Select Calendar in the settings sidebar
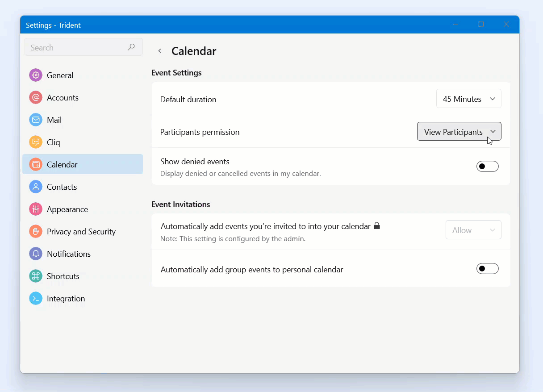 83,165
